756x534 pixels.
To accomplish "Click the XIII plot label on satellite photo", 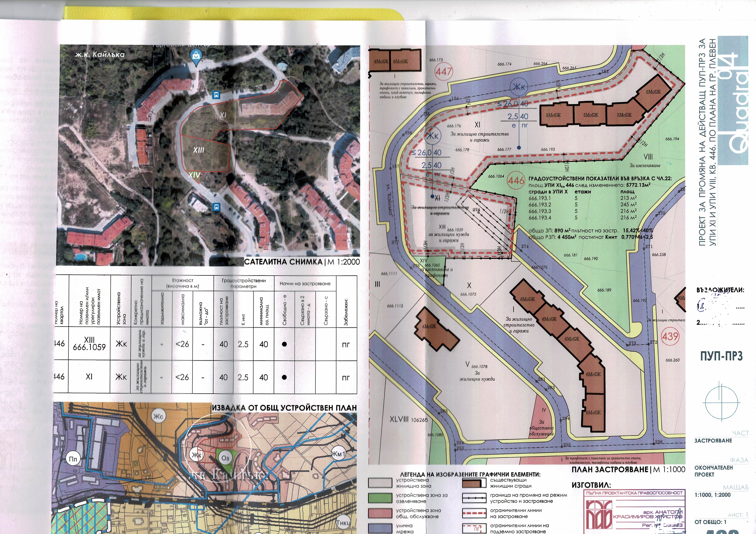I will [199, 150].
